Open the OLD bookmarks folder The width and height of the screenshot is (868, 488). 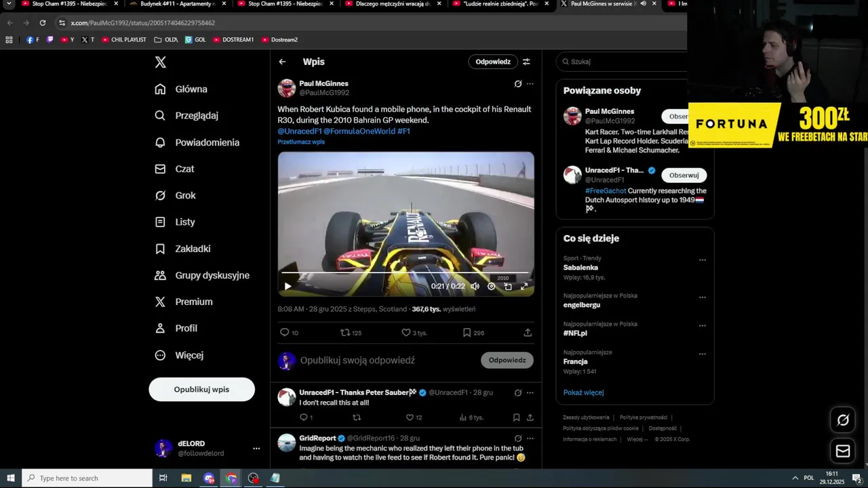coord(166,40)
